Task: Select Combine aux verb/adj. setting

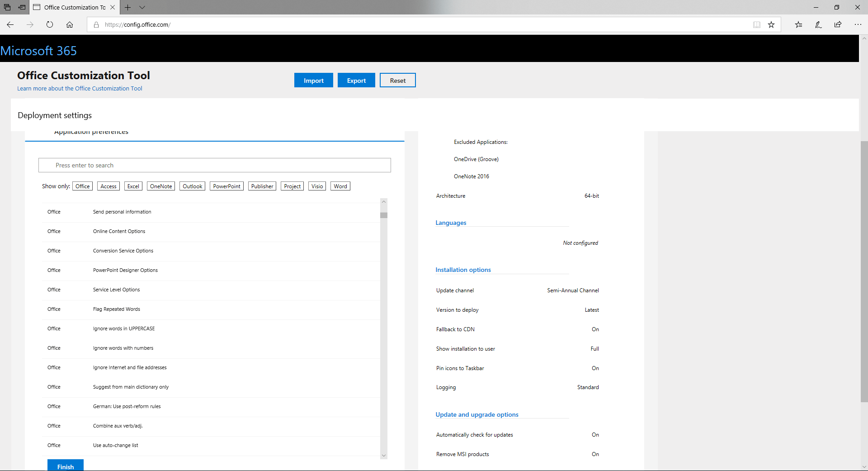Action: tap(212, 426)
